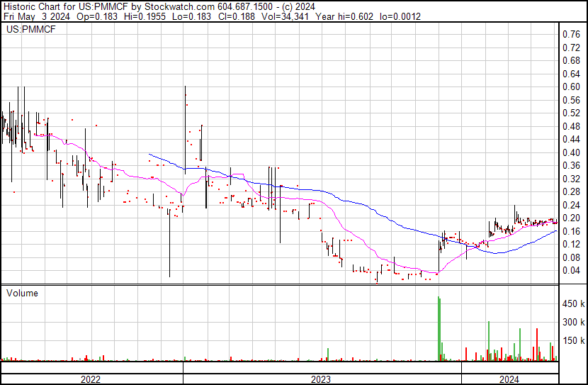Select the 2024 year label on timeline
The width and height of the screenshot is (588, 385).
tap(509, 379)
